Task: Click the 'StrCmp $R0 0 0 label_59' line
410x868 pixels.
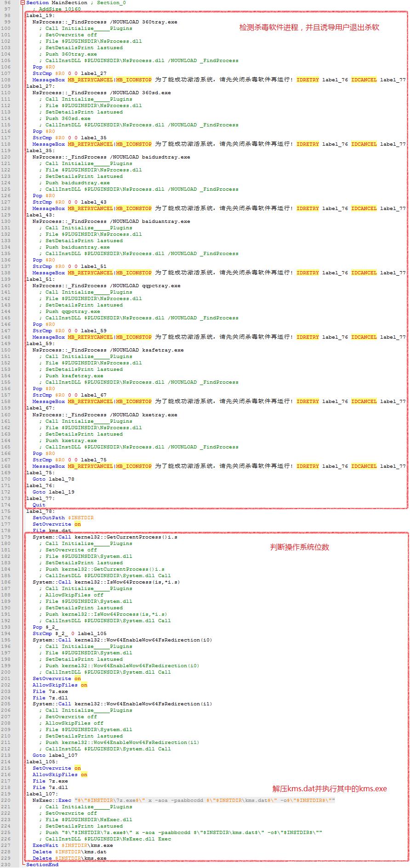Action: [x=69, y=331]
